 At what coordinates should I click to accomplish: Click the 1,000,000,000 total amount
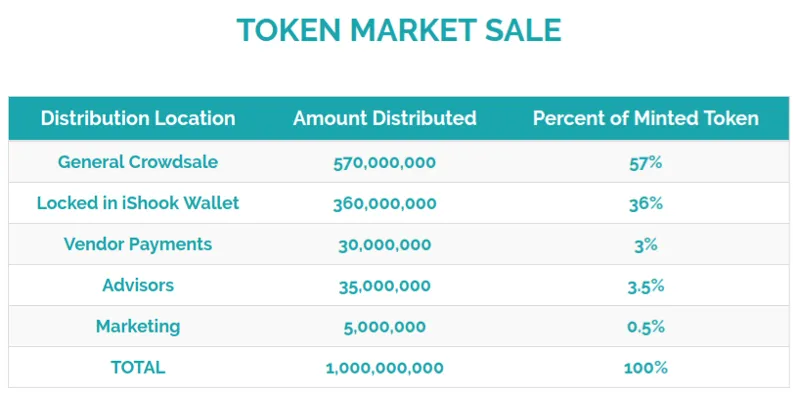pyautogui.click(x=385, y=368)
